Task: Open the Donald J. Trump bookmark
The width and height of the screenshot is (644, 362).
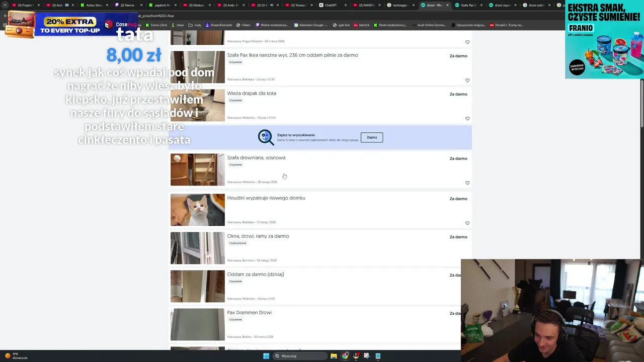Action: click(507, 25)
